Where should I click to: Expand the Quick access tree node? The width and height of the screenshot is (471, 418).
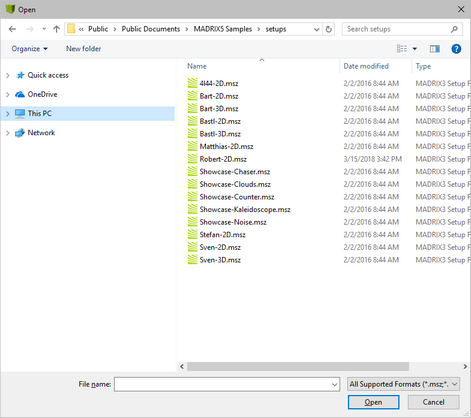tap(8, 76)
